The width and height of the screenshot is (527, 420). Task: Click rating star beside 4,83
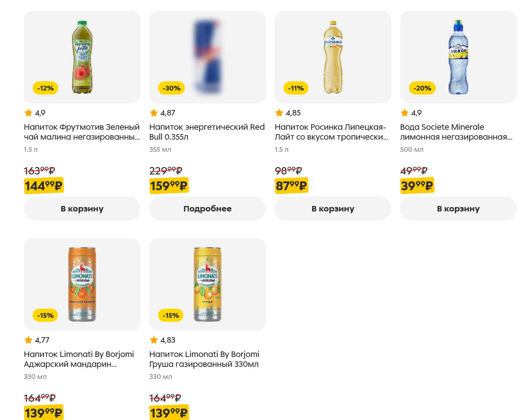point(154,340)
